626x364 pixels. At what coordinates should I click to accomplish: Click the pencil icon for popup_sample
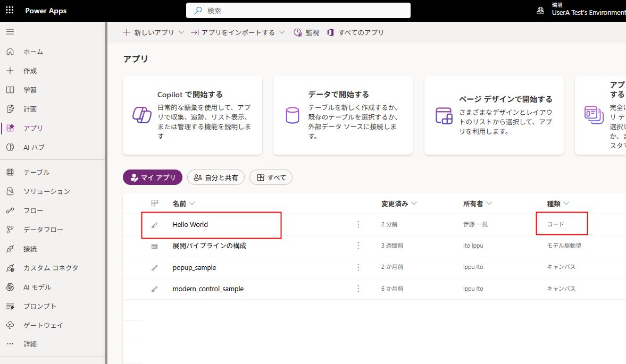[x=154, y=267]
